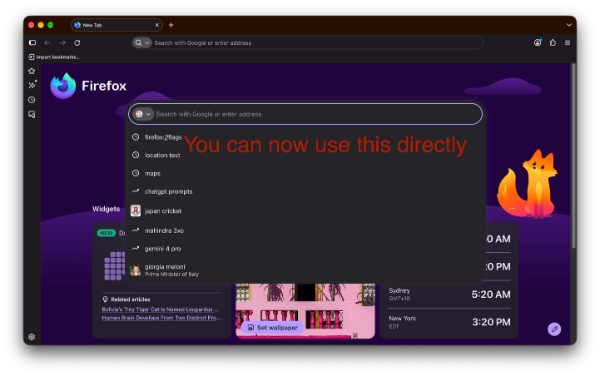Open synced tabs icon in sidebar
The image size is (600, 376).
[x=32, y=114]
